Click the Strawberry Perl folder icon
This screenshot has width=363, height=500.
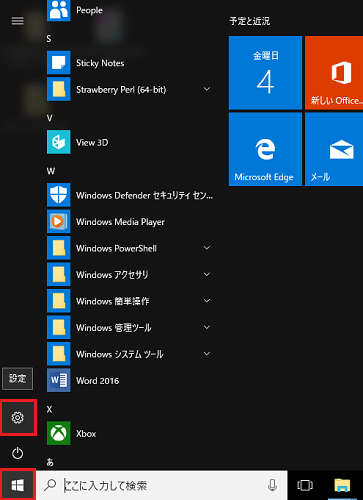59,89
